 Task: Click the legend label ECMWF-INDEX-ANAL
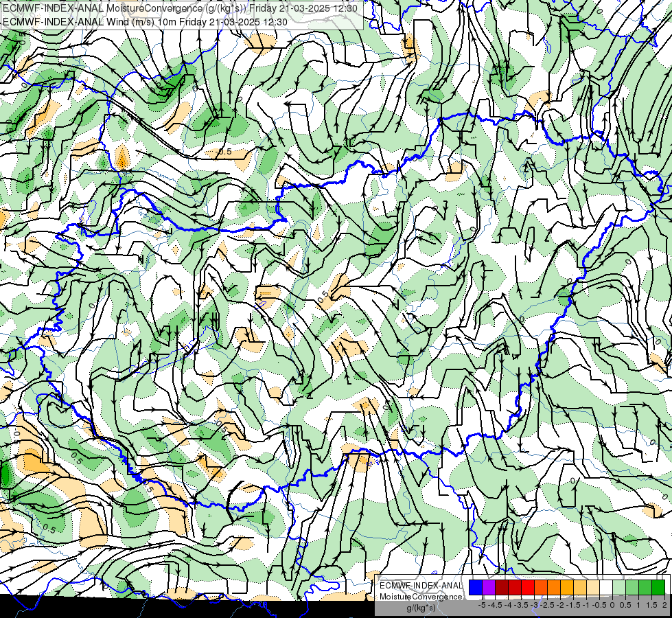(x=421, y=586)
